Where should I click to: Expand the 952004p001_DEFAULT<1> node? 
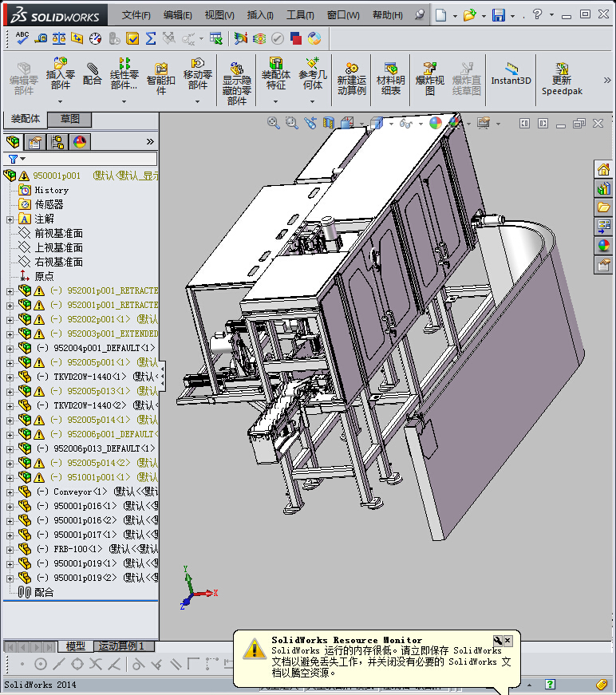click(10, 349)
